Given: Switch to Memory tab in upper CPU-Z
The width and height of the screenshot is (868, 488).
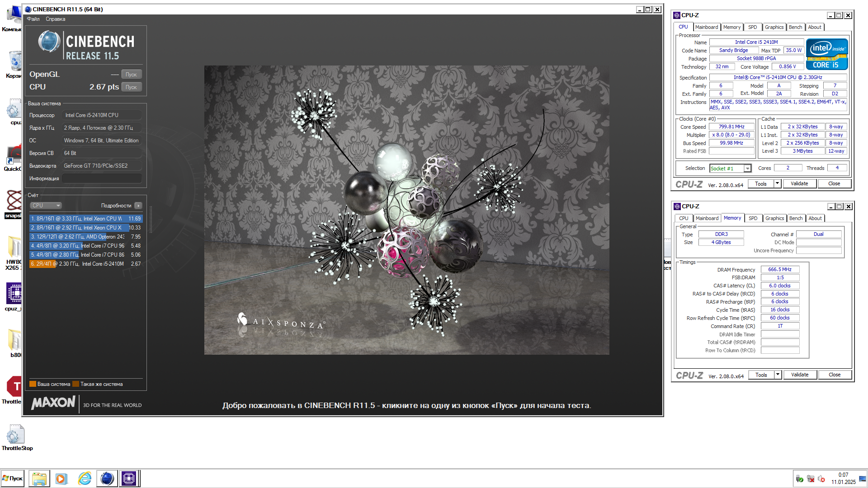Looking at the screenshot, I should [x=731, y=27].
